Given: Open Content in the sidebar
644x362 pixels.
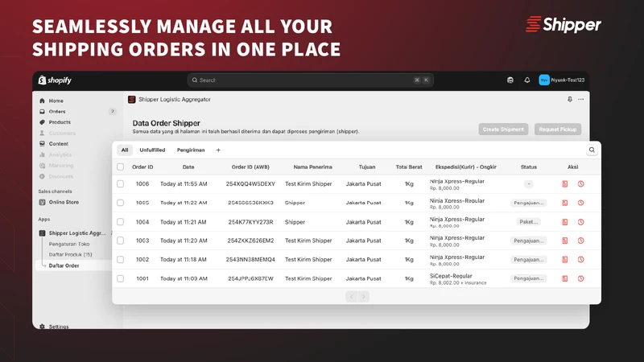Looking at the screenshot, I should [58, 144].
